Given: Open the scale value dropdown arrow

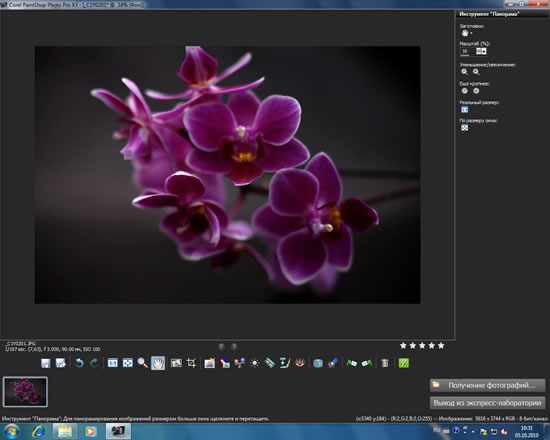Looking at the screenshot, I should [x=484, y=51].
